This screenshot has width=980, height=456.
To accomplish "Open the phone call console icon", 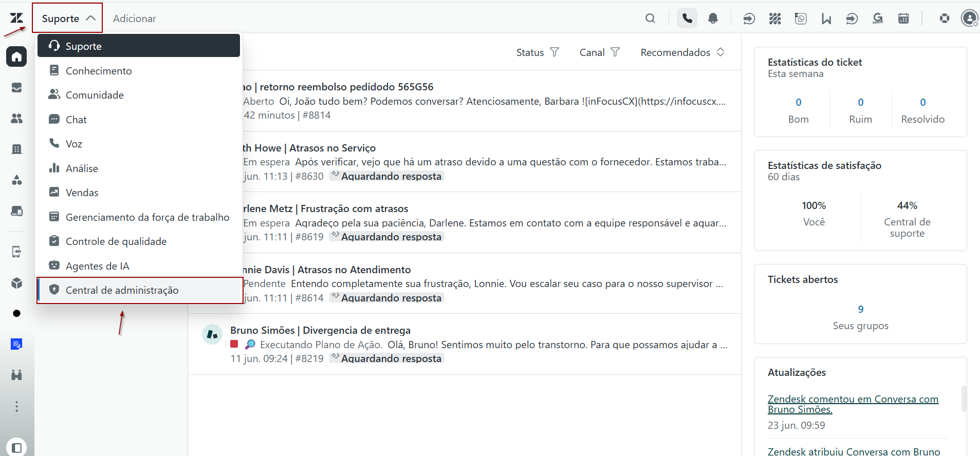I will [x=687, y=18].
